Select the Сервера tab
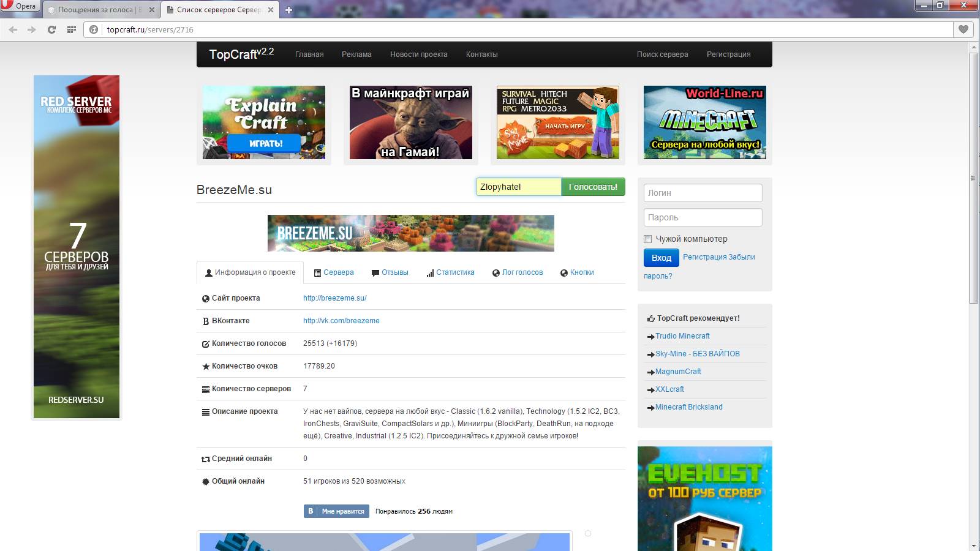The height and width of the screenshot is (551, 980). click(x=334, y=272)
